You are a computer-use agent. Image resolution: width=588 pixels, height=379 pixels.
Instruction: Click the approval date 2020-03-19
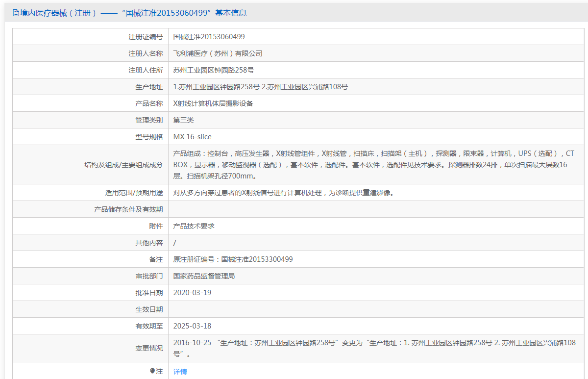pos(193,293)
